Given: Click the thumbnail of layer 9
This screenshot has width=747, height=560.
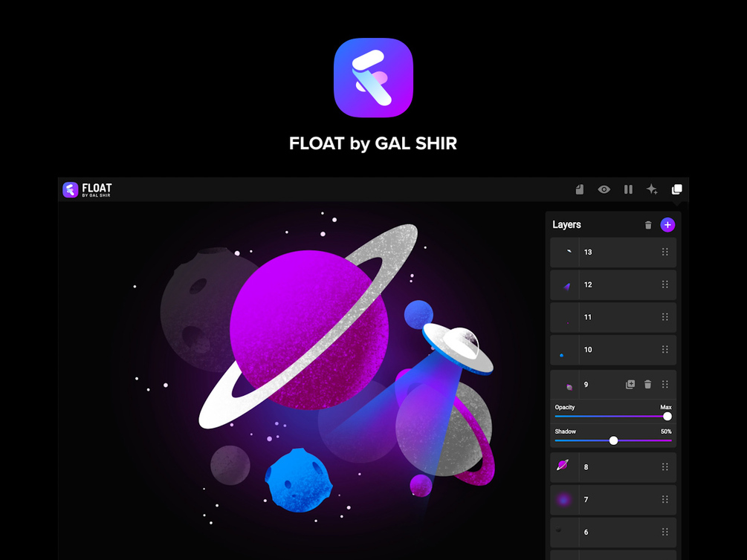Looking at the screenshot, I should (569, 387).
